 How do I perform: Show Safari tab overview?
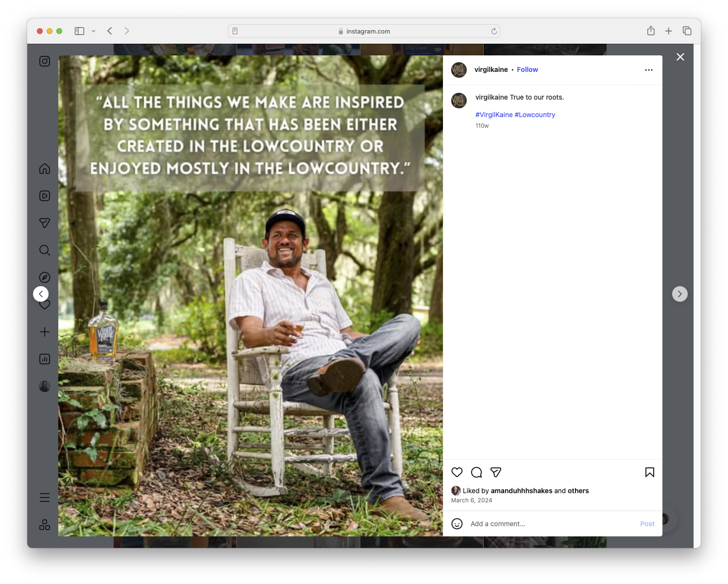click(x=687, y=31)
